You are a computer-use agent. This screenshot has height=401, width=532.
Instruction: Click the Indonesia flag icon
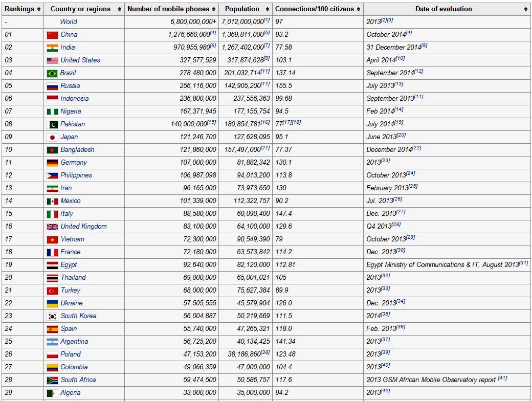tap(52, 99)
